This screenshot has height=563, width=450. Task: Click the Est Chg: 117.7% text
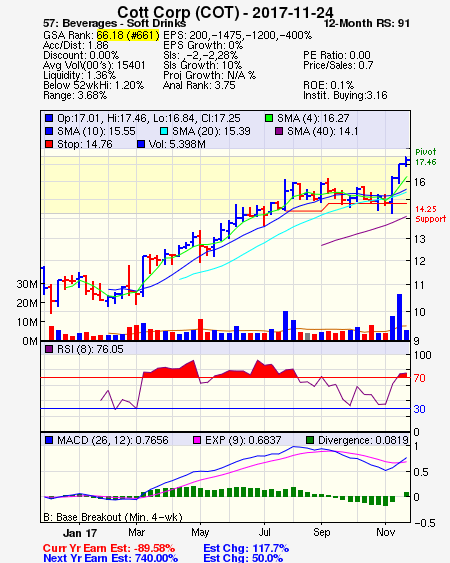click(246, 548)
